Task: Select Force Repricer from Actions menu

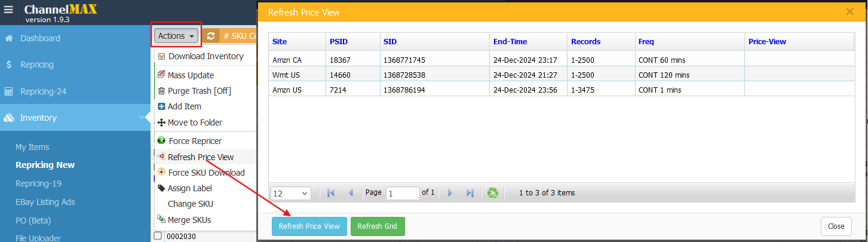Action: tap(195, 141)
